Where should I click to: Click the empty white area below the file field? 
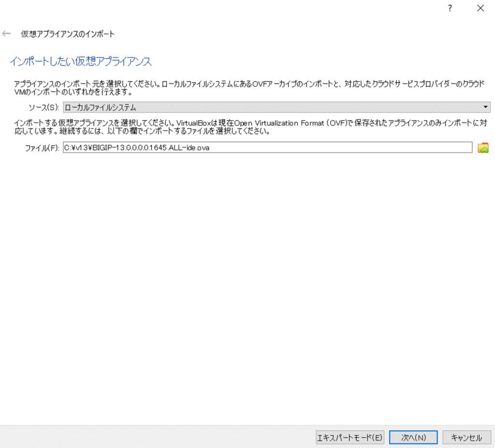pos(242,281)
